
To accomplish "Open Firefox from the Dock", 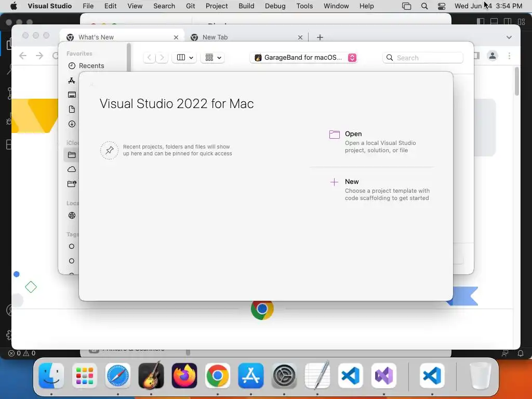I will [x=184, y=376].
